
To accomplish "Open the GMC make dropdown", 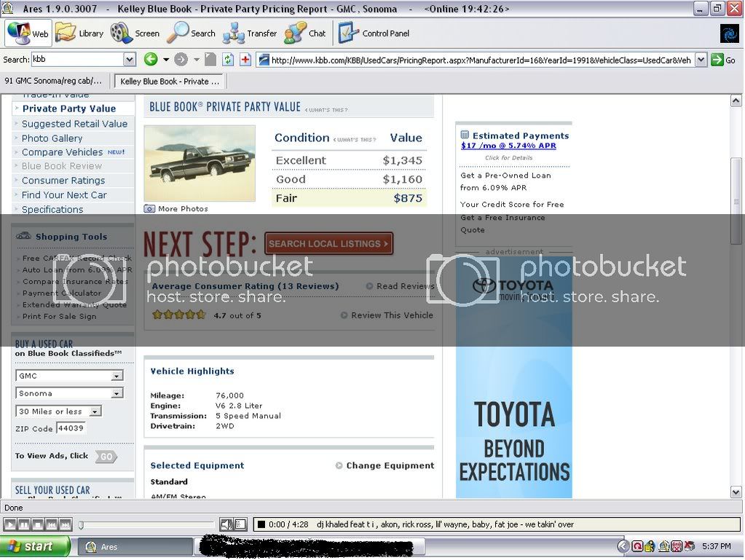I will (69, 376).
